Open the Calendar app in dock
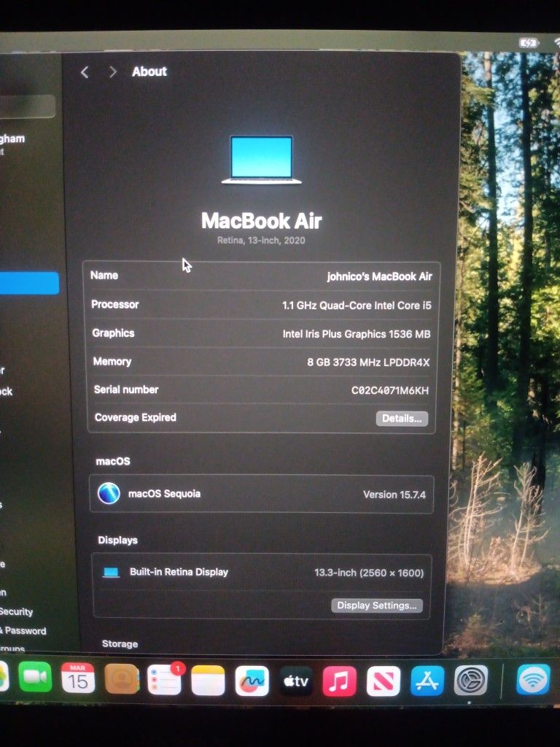The width and height of the screenshot is (560, 747). click(78, 678)
